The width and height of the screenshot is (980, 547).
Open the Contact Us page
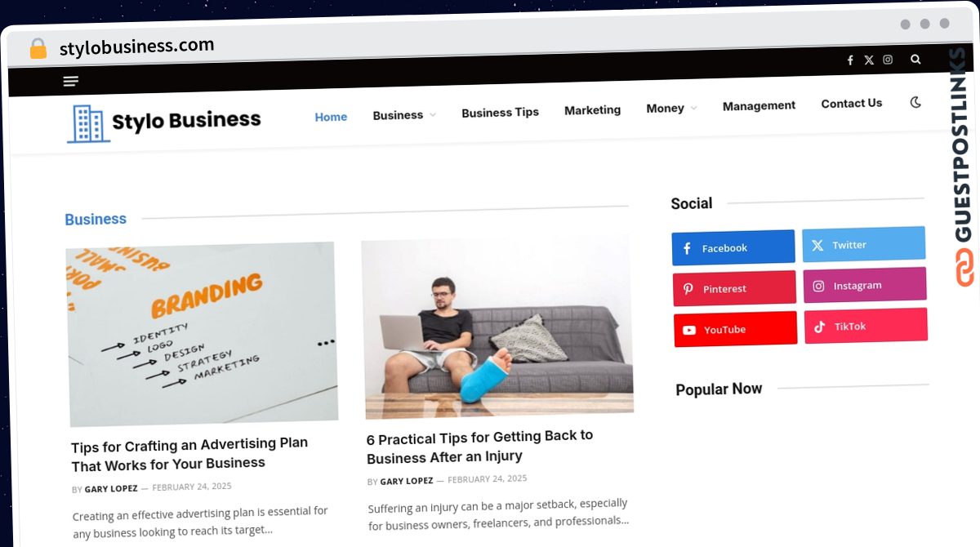tap(851, 103)
